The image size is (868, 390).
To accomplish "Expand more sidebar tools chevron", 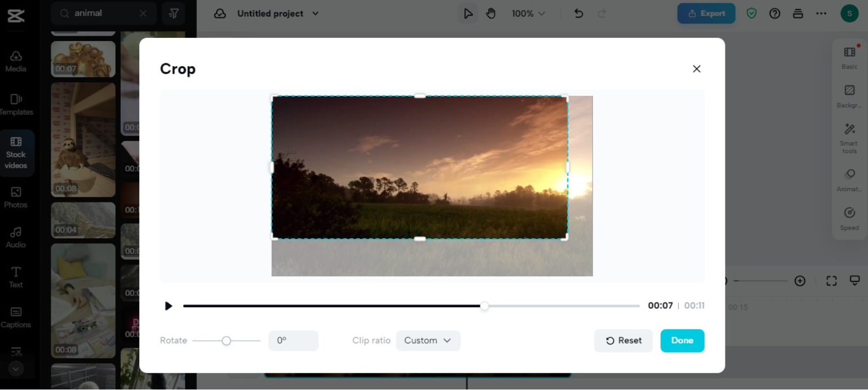I will pos(16,369).
